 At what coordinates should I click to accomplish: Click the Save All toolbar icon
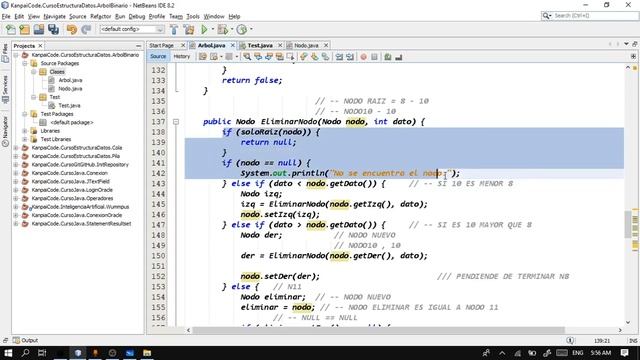tap(53, 29)
